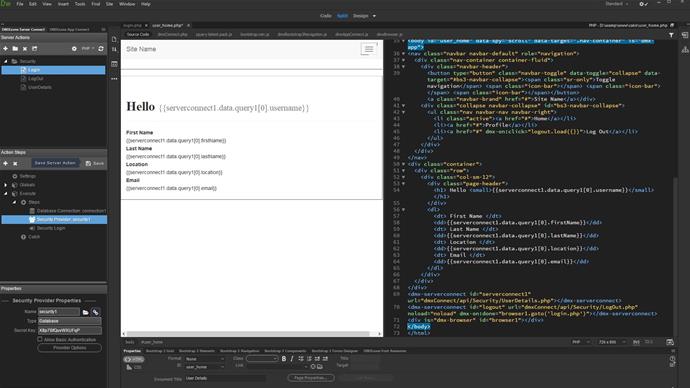Click Page Properties button
This screenshot has height=388, width=690.
click(x=311, y=378)
